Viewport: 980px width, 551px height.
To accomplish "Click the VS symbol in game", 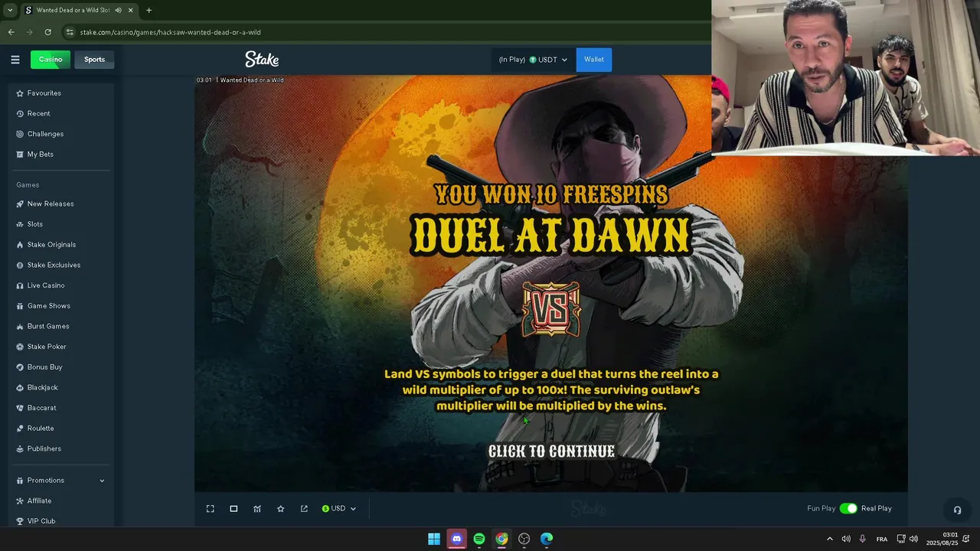I will [551, 309].
